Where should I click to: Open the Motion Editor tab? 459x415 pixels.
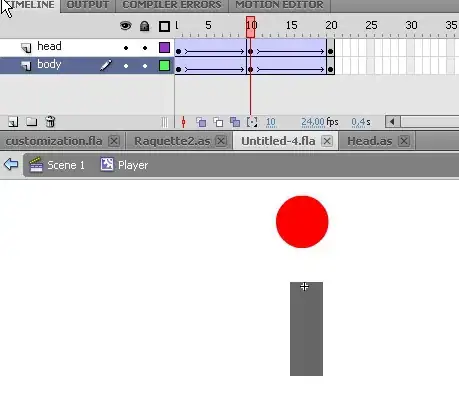click(279, 5)
